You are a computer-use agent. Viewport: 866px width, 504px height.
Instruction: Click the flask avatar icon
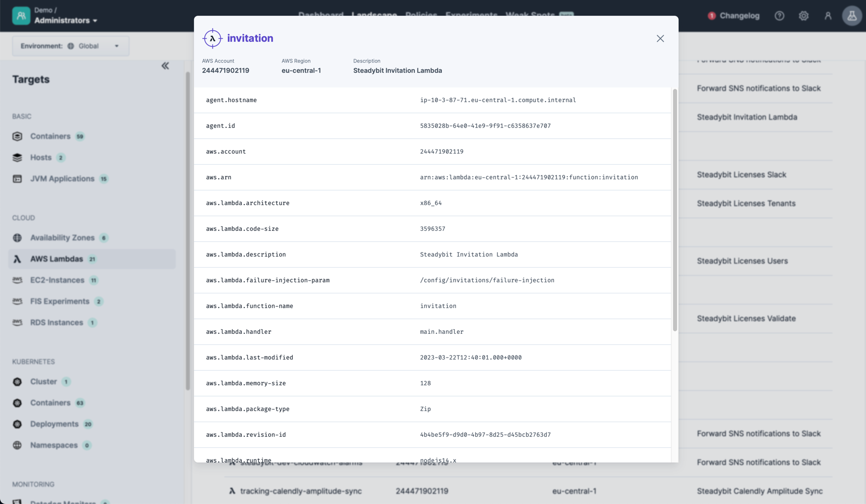[x=852, y=16]
